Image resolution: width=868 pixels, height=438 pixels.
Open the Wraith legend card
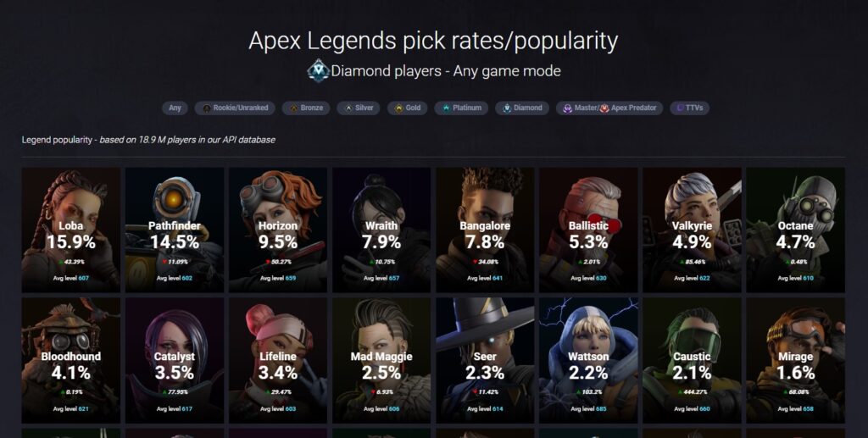pos(381,230)
